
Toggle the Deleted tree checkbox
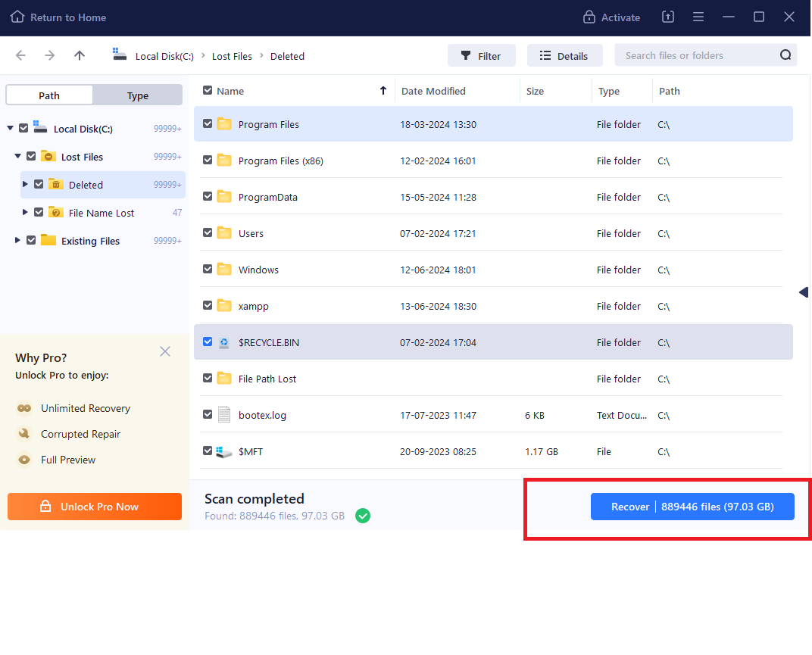[39, 184]
